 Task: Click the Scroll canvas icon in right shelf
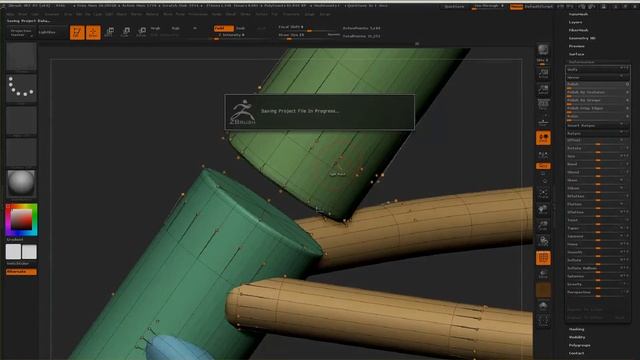[x=543, y=73]
